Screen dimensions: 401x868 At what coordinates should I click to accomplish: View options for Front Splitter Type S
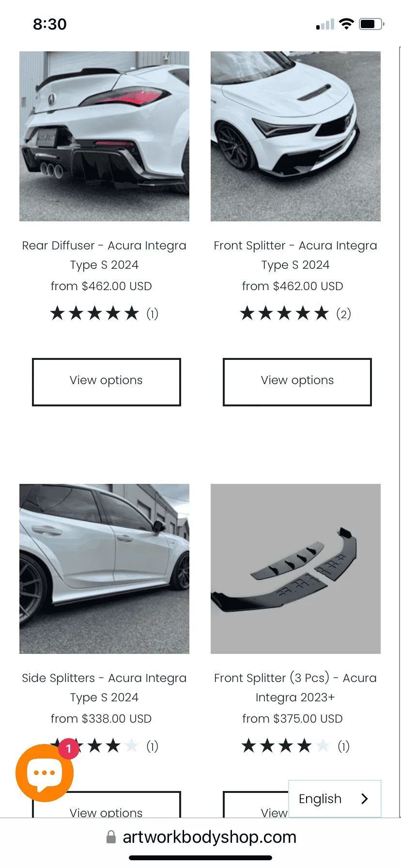click(x=297, y=382)
